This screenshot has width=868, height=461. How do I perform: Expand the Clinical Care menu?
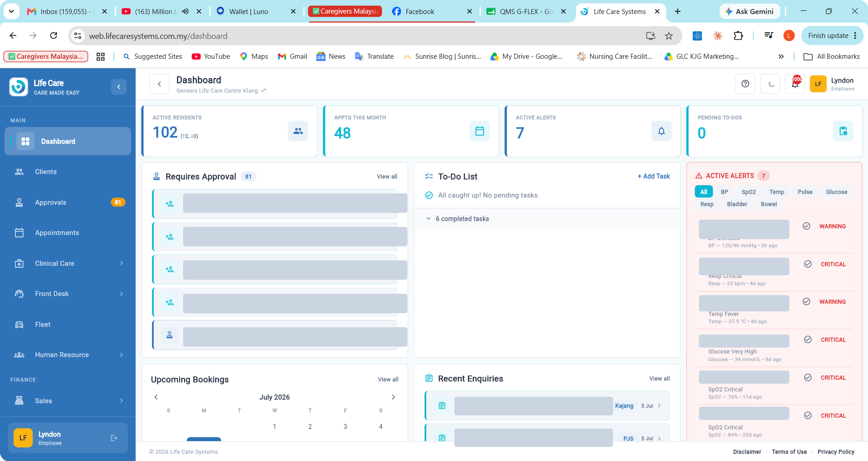tap(68, 263)
